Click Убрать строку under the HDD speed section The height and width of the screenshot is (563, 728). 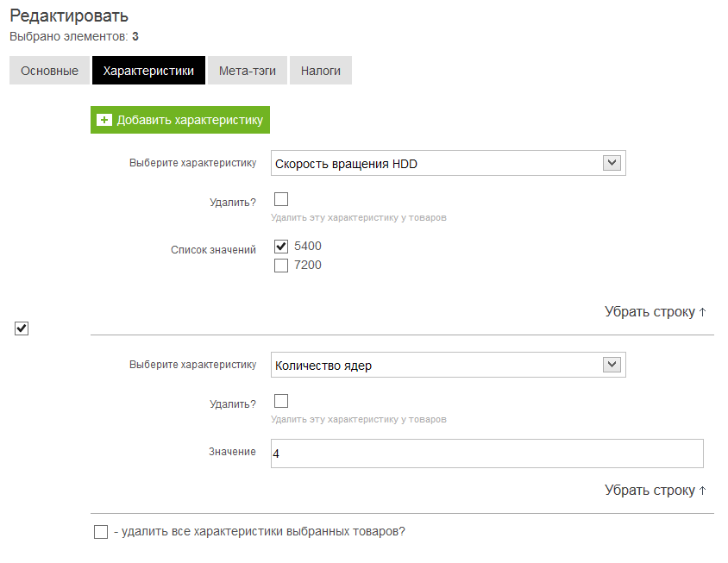[655, 312]
